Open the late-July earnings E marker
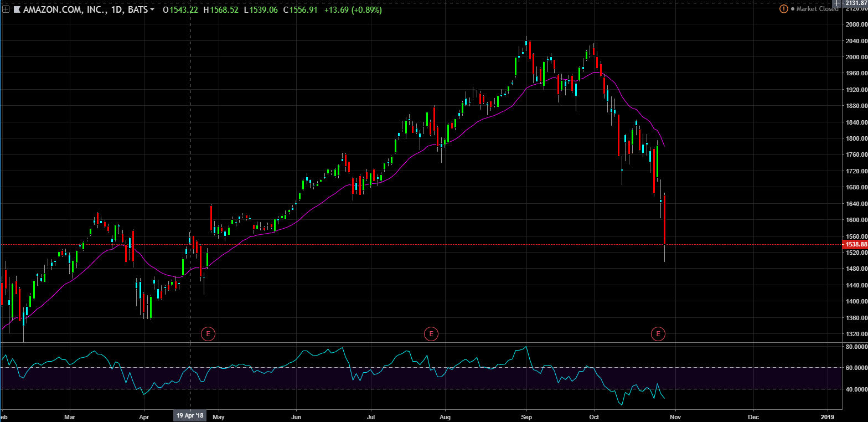The image size is (868, 422). 431,333
